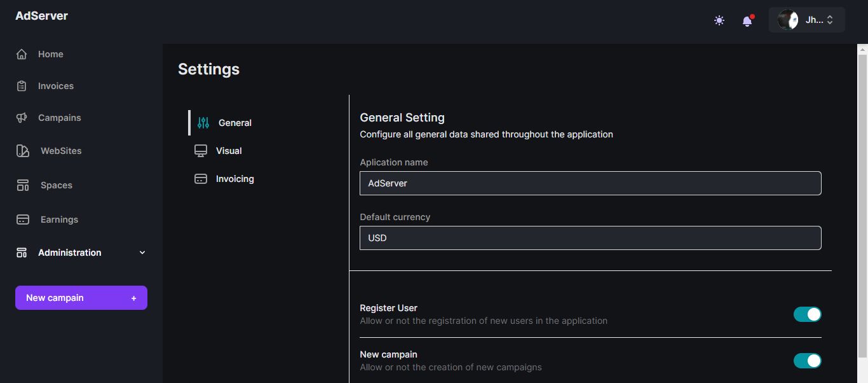Open notifications bell icon
868x383 pixels.
(x=747, y=21)
